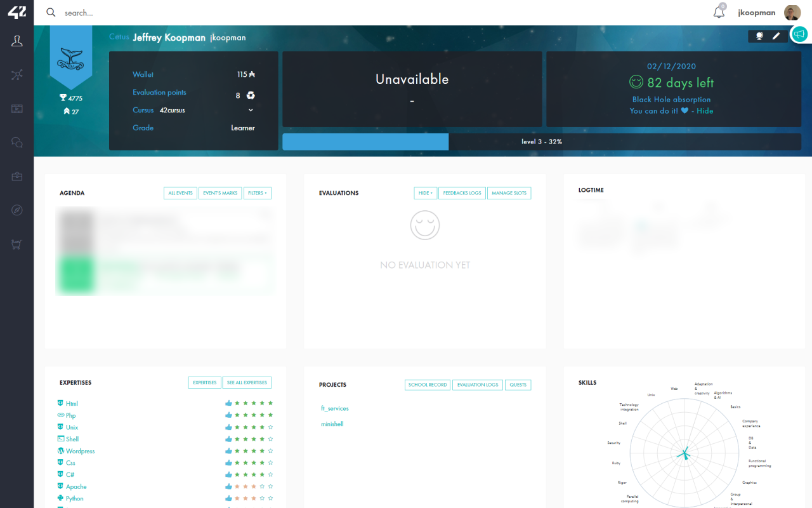Image resolution: width=812 pixels, height=508 pixels.
Task: Click the Unix expertise link
Action: click(x=72, y=427)
